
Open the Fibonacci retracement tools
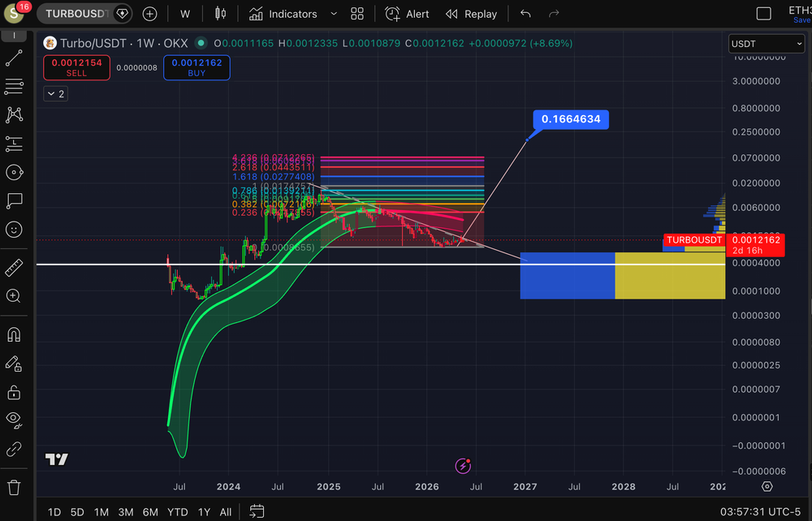(14, 86)
